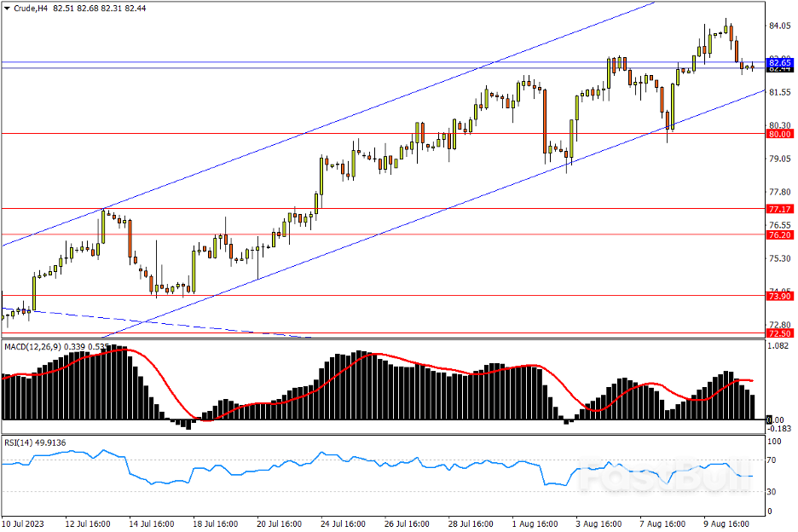The image size is (798, 532).
Task: Click the 24 Jul 16:00 time label
Action: pyautogui.click(x=344, y=523)
